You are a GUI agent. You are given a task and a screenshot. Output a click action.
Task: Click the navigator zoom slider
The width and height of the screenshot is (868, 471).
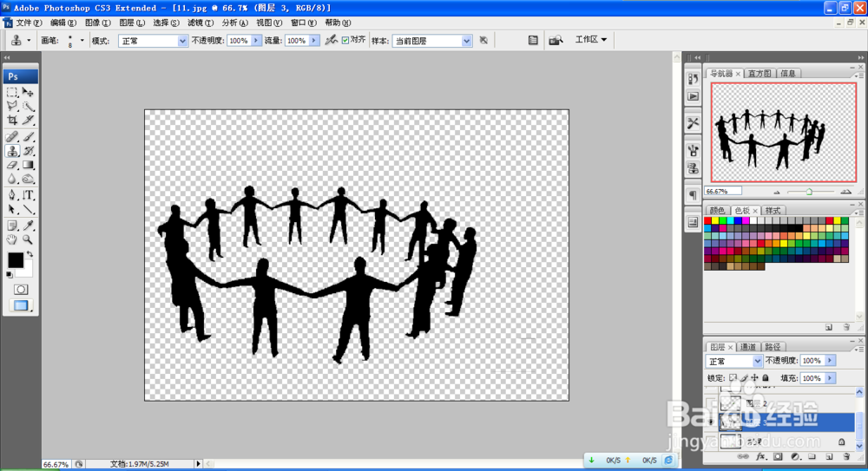(809, 192)
